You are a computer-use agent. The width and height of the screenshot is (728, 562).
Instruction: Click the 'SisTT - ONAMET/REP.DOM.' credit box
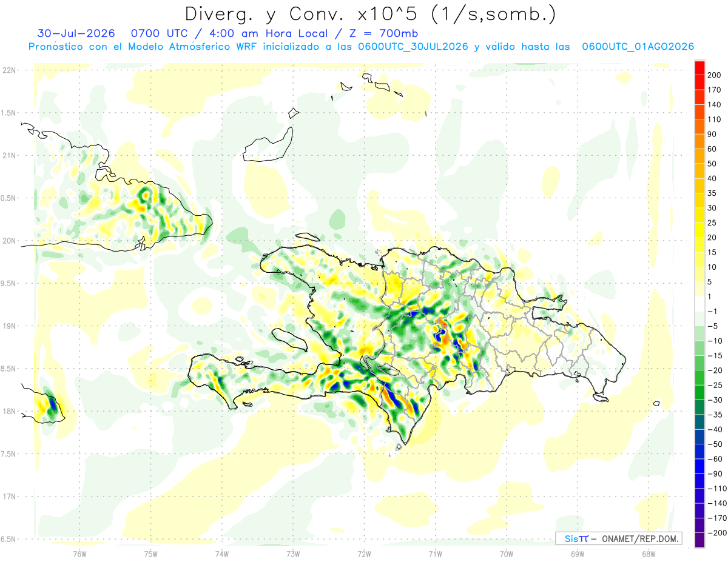tap(618, 538)
